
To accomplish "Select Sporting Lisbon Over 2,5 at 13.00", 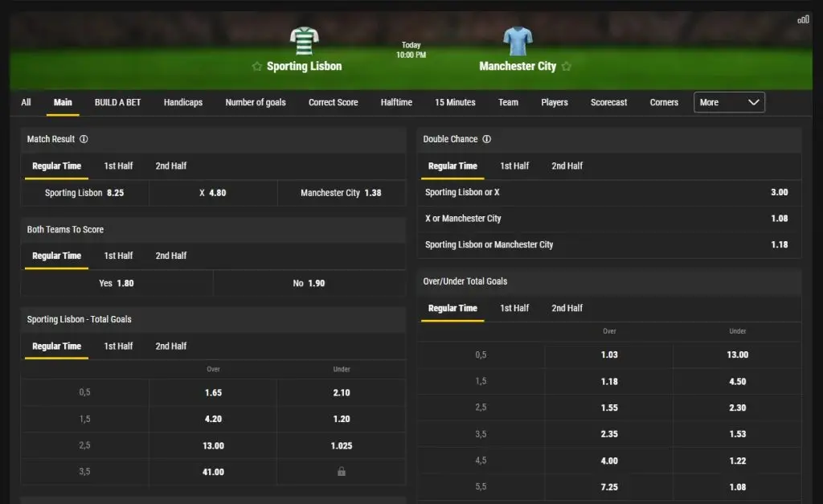I will 213,446.
